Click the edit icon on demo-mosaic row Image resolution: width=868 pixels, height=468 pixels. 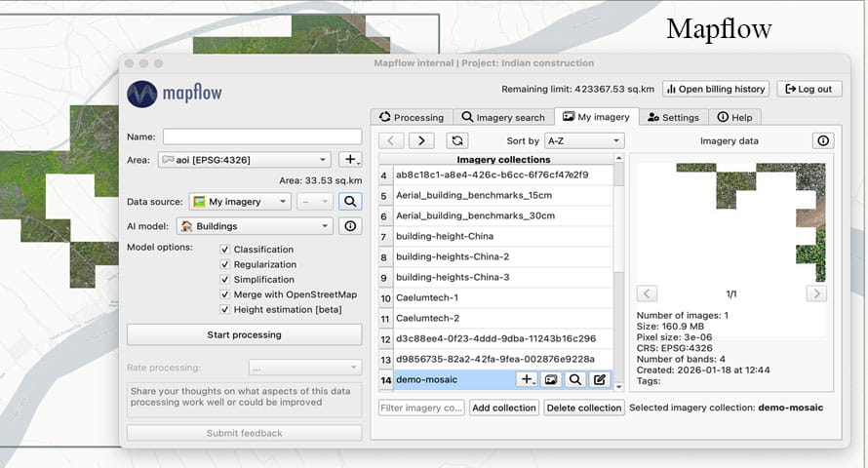coord(600,379)
